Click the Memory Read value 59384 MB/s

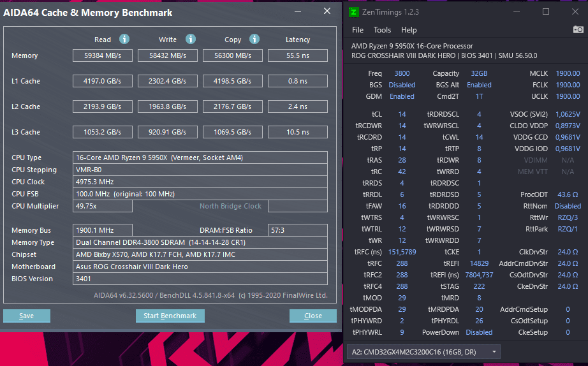point(103,55)
